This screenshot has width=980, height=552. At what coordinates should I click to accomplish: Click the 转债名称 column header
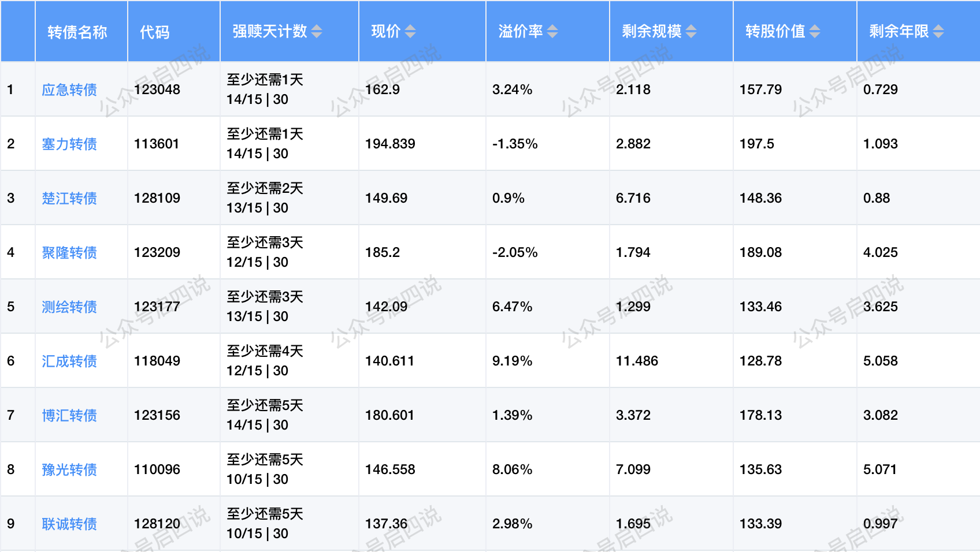click(77, 32)
